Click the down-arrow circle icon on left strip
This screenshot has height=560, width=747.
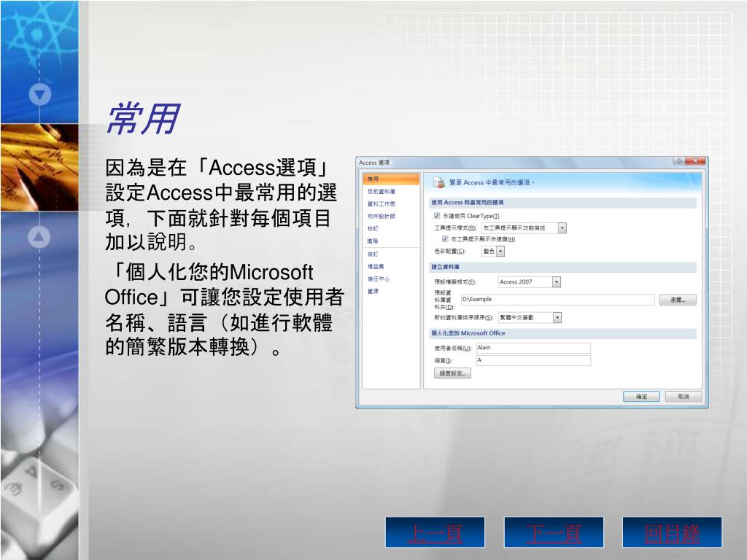40,95
